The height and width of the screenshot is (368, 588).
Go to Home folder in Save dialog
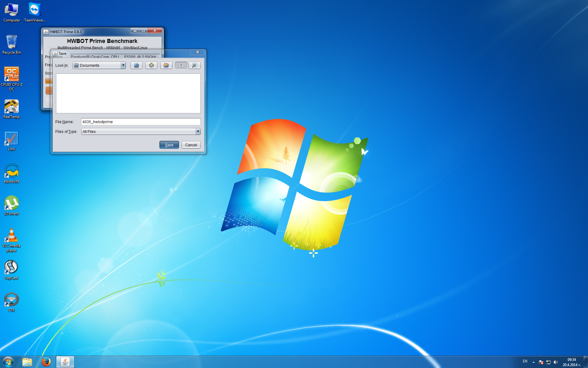click(x=151, y=65)
